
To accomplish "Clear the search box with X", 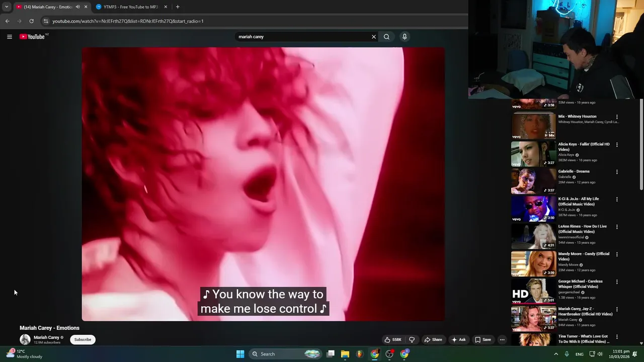I will [x=374, y=37].
